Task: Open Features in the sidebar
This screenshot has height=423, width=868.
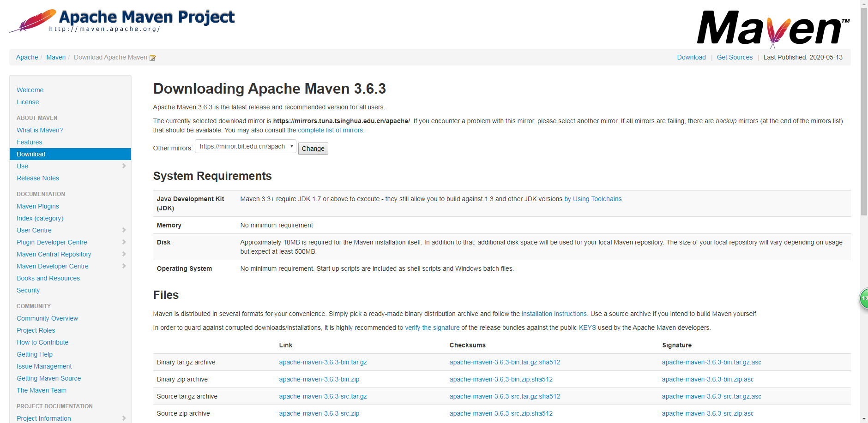Action: (30, 142)
